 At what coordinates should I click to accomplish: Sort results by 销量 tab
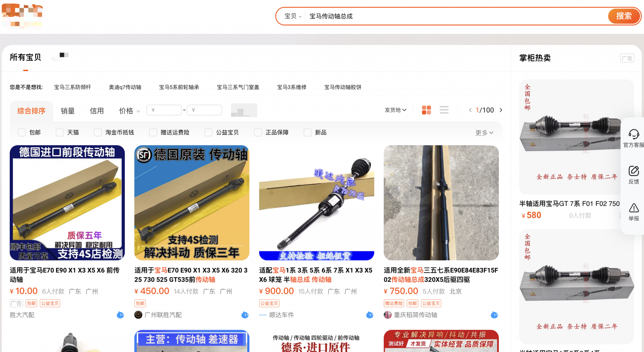click(x=68, y=111)
